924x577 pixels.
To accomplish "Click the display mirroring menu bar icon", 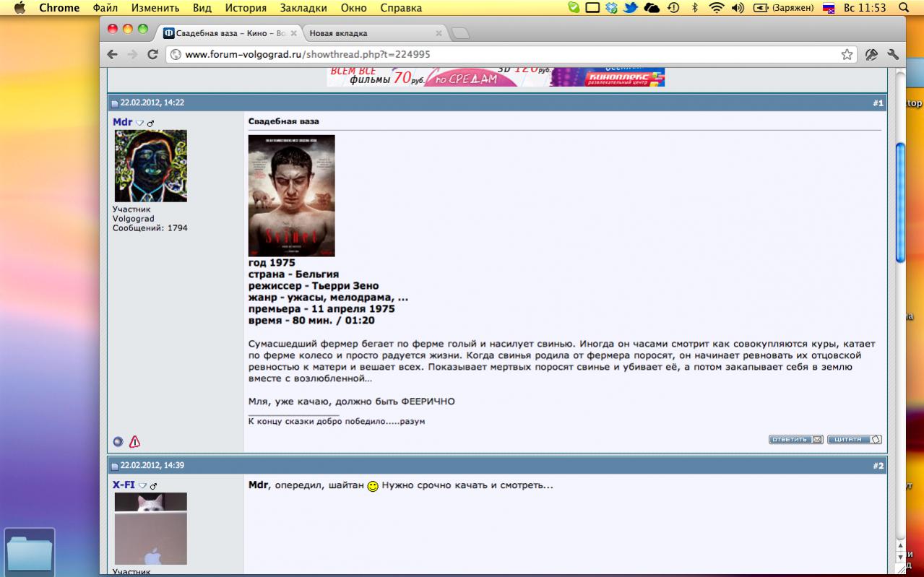I will pos(592,8).
